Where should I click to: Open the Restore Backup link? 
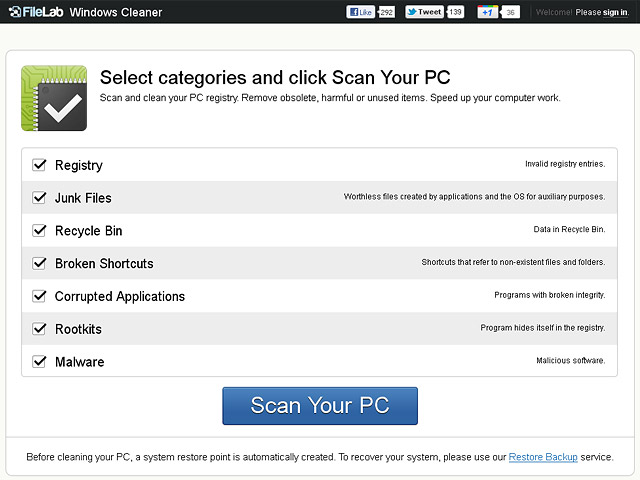pyautogui.click(x=543, y=457)
